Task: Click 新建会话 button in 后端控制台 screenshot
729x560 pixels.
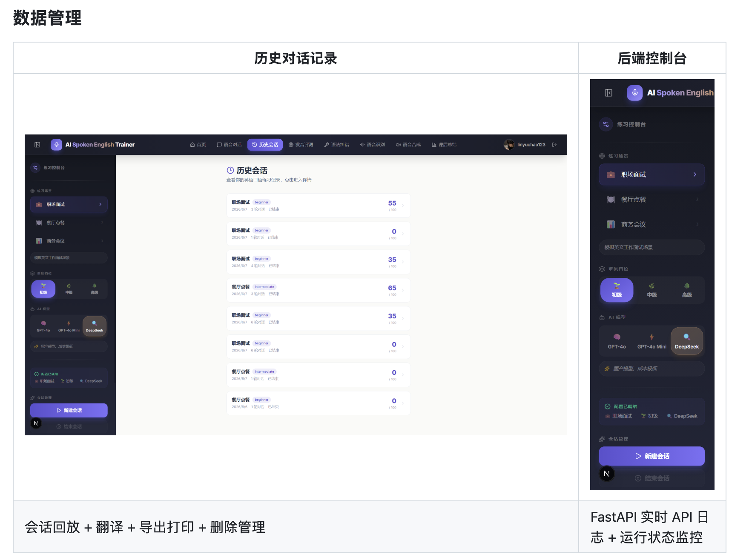Action: coord(652,456)
